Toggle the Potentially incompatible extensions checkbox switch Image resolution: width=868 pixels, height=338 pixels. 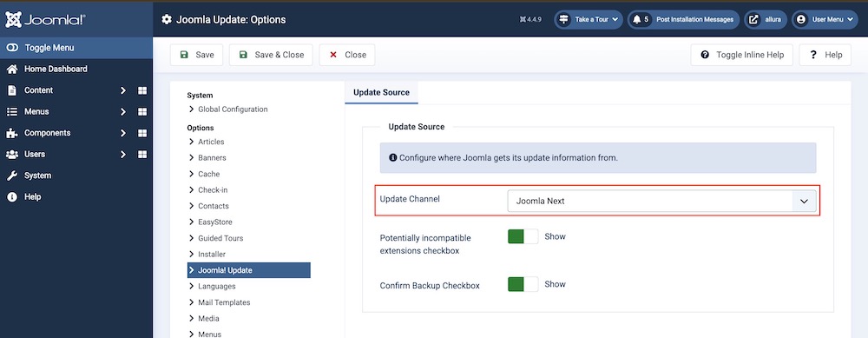(523, 236)
